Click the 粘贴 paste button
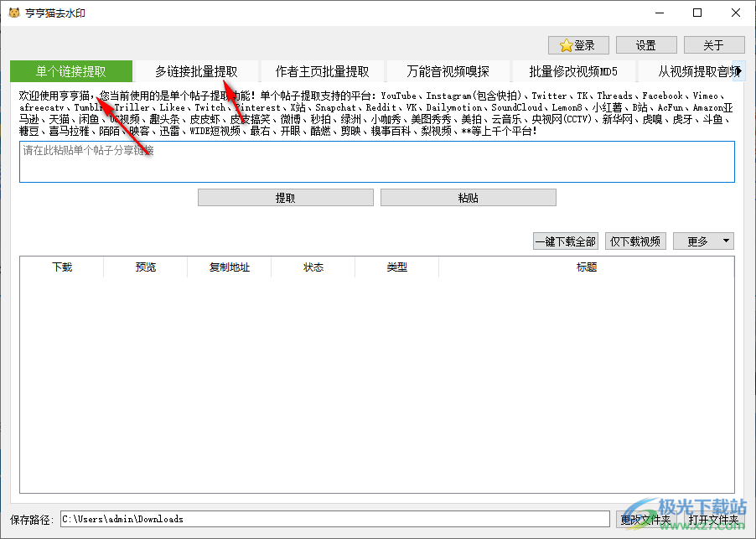756x539 pixels. coord(468,198)
